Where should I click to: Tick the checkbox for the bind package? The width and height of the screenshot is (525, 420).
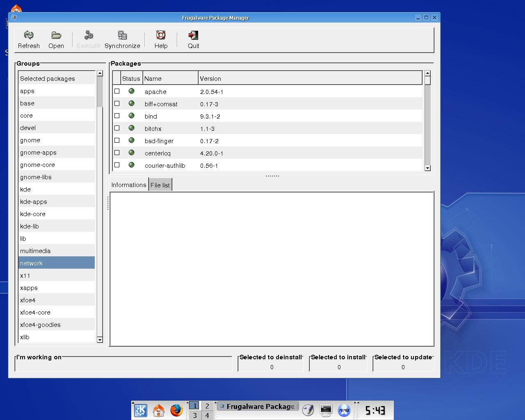pyautogui.click(x=117, y=116)
